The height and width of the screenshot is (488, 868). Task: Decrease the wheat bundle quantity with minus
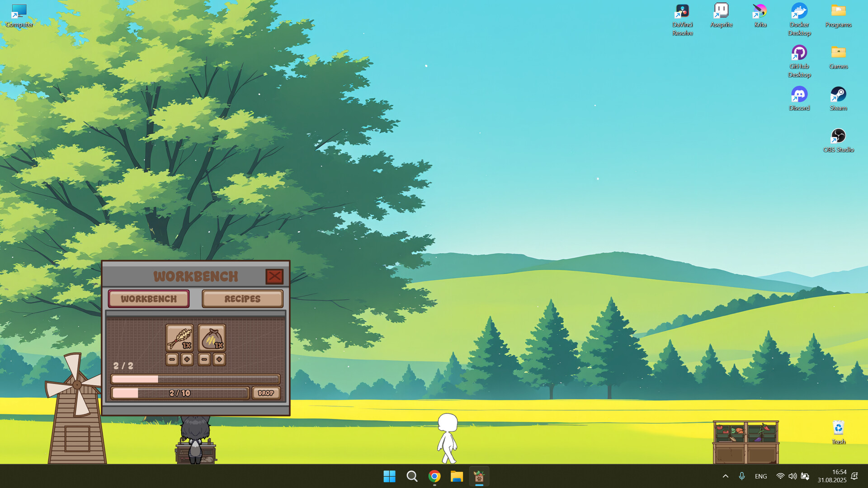[172, 359]
